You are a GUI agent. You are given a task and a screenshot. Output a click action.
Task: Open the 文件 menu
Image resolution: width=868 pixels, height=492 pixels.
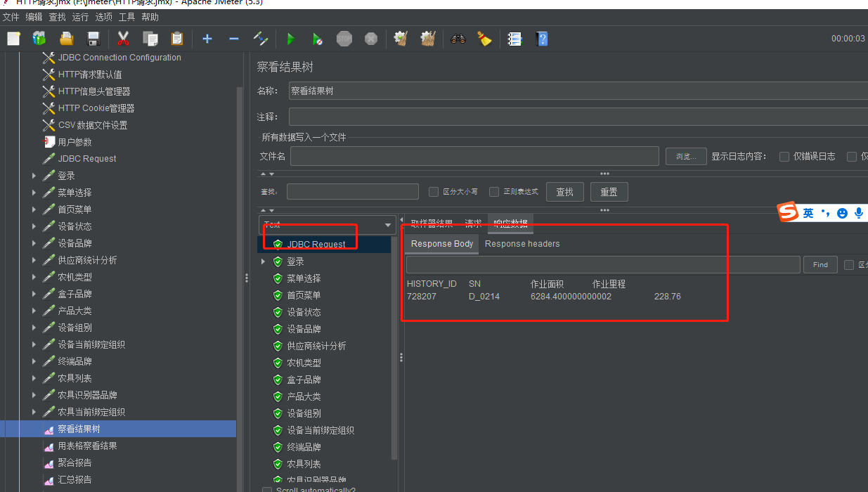(11, 17)
